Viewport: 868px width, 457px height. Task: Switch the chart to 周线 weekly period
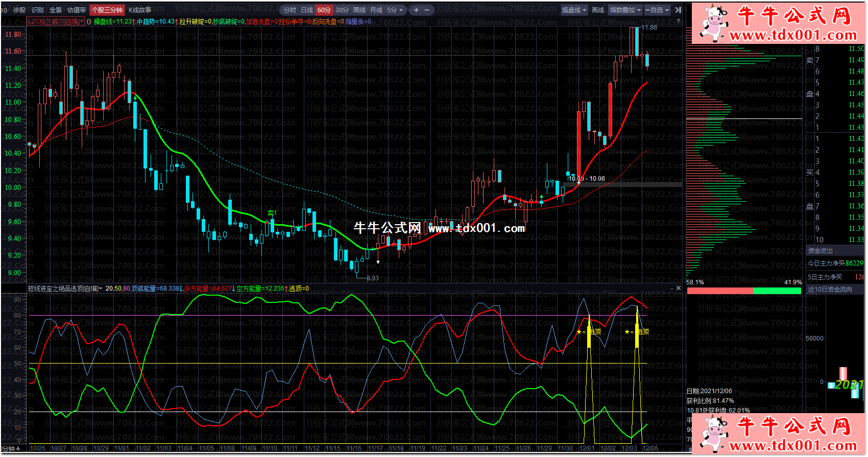tap(359, 10)
